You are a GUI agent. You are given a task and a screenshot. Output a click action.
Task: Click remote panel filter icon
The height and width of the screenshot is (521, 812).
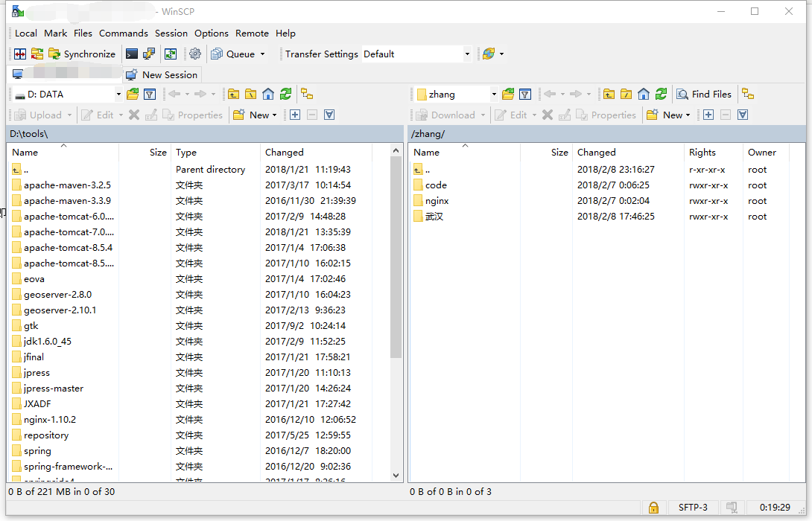525,95
